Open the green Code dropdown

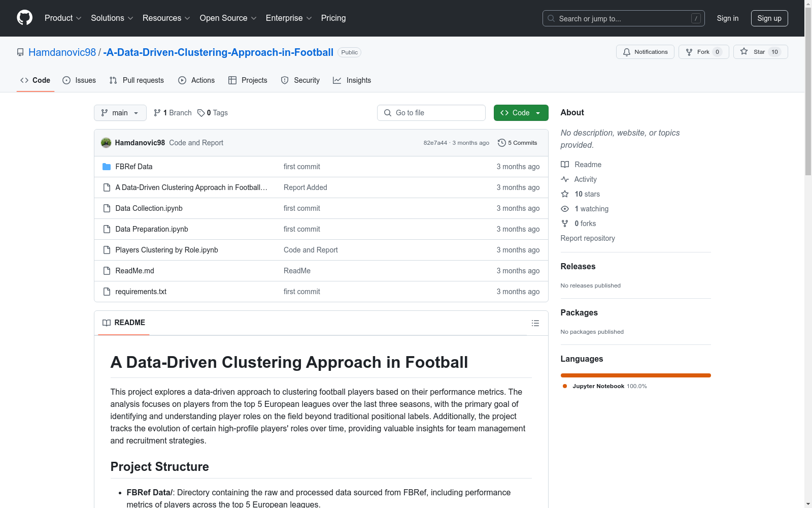click(521, 113)
